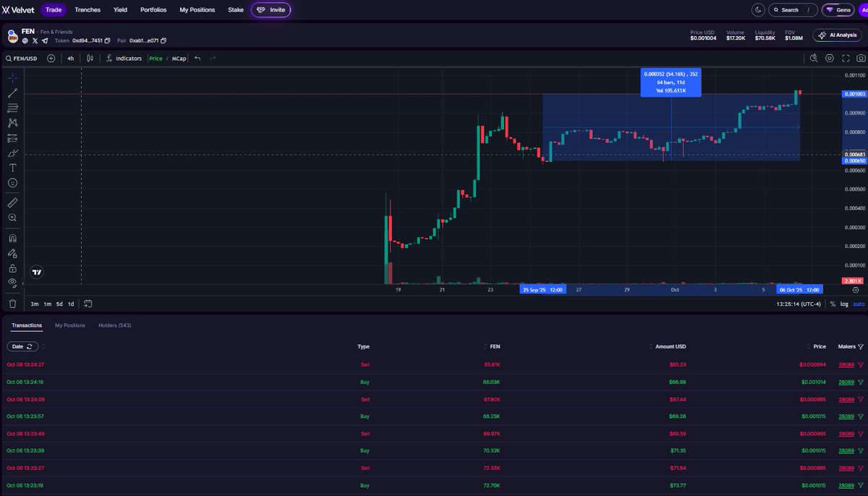Select the XABCD pattern tool
Screen dimensions: 868x496
tap(12, 123)
